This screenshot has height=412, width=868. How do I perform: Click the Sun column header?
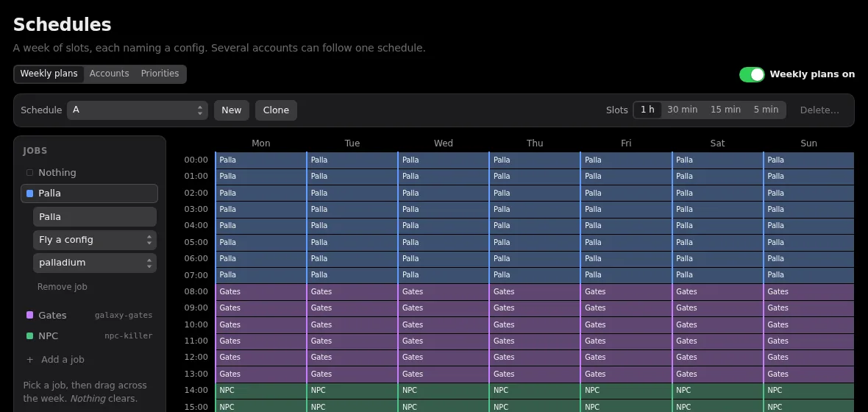[808, 143]
